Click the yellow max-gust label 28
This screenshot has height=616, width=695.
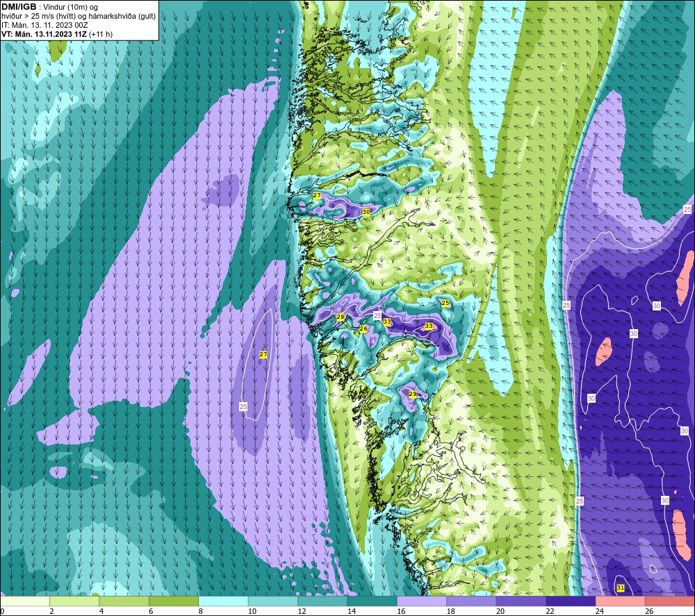click(341, 317)
